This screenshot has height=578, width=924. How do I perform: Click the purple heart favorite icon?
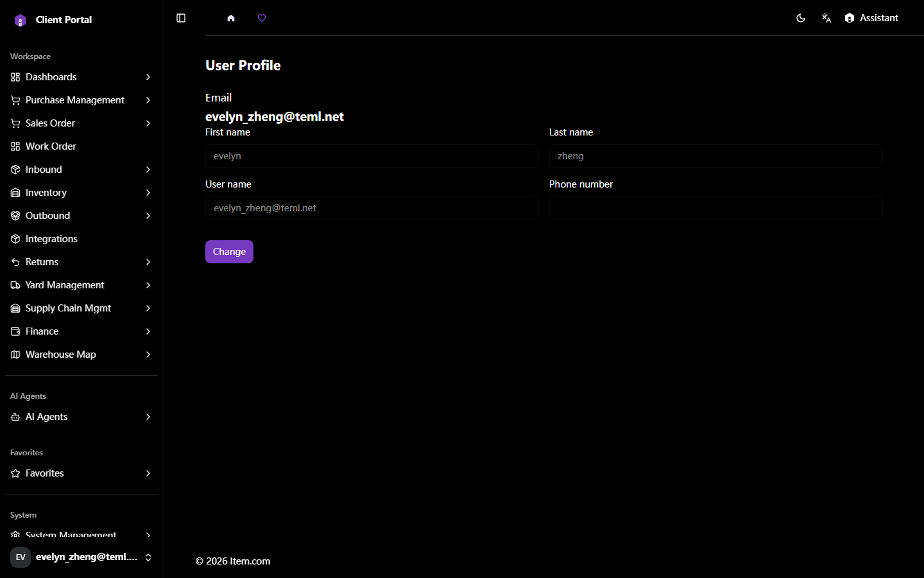pyautogui.click(x=262, y=18)
